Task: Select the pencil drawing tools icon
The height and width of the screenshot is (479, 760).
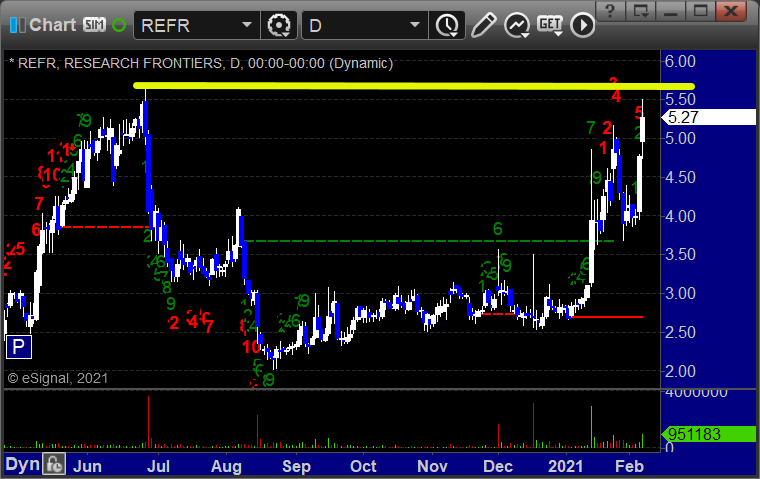Action: pyautogui.click(x=483, y=25)
